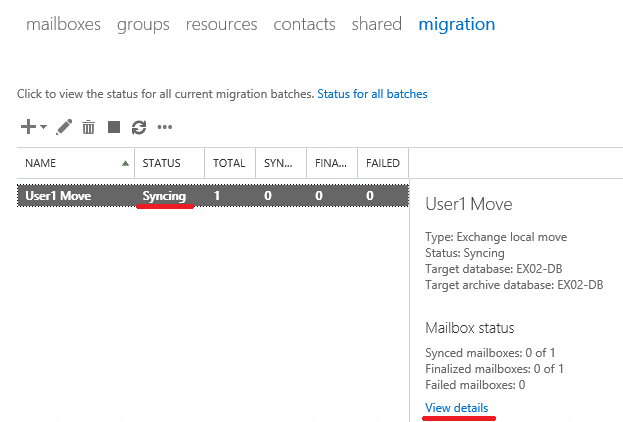623x422 pixels.
Task: Go to the resources tab
Action: (222, 24)
